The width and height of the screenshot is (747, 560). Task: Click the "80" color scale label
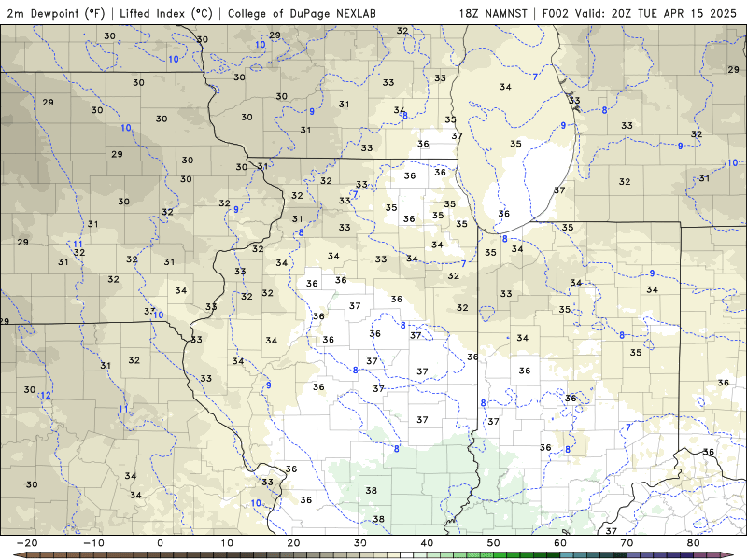694,543
